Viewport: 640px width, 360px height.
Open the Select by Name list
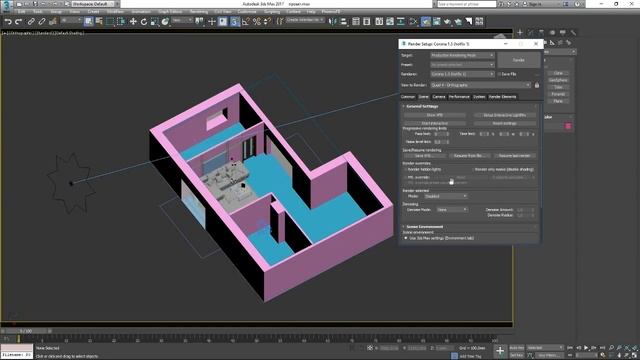99,22
